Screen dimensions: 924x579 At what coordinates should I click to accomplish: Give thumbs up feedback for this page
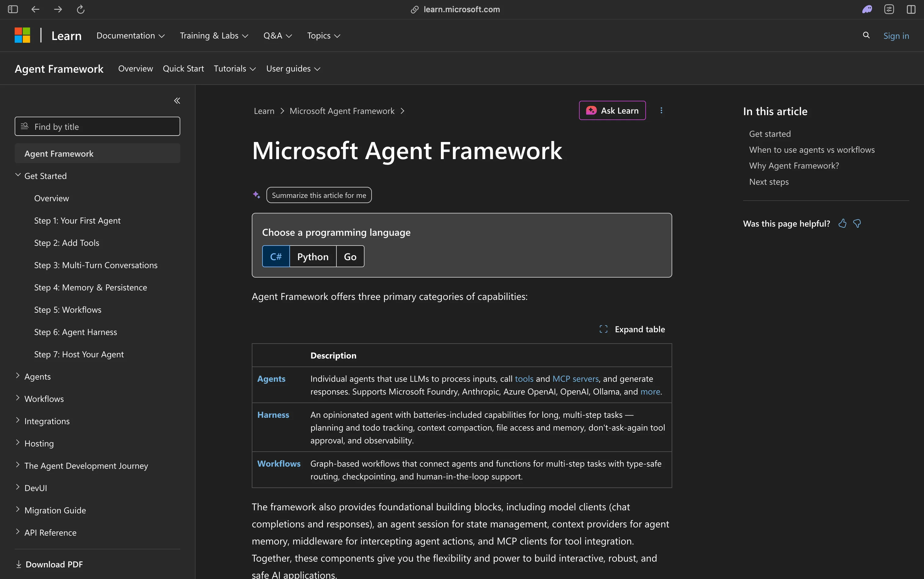click(842, 223)
